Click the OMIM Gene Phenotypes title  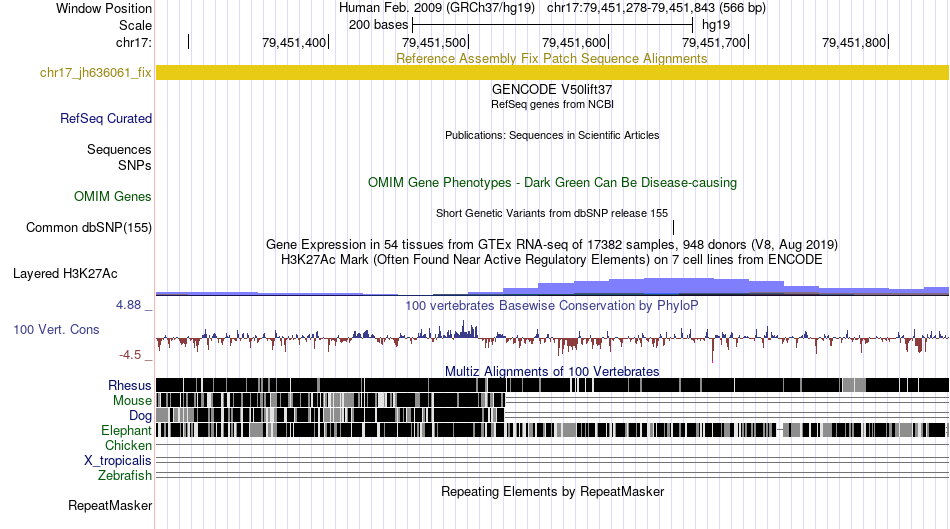(x=552, y=182)
